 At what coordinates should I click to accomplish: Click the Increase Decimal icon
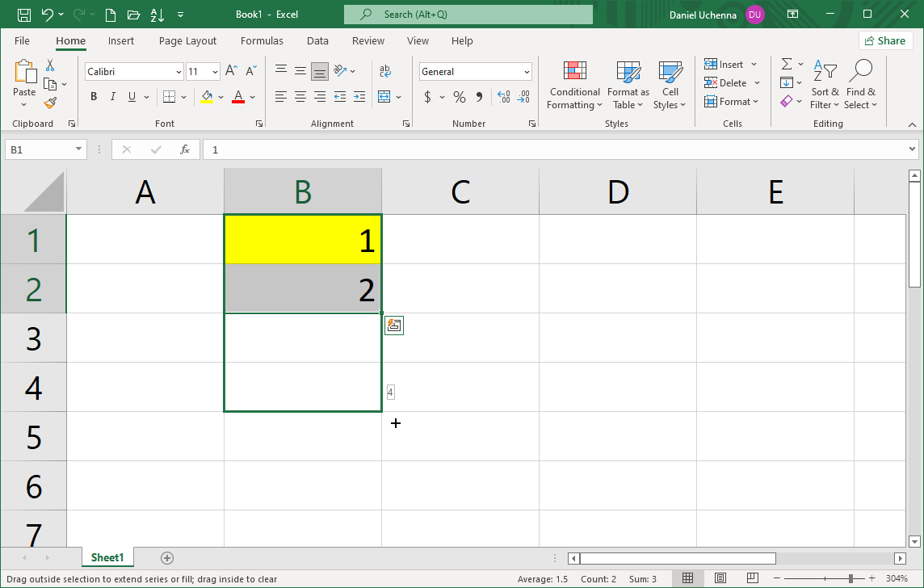point(504,97)
